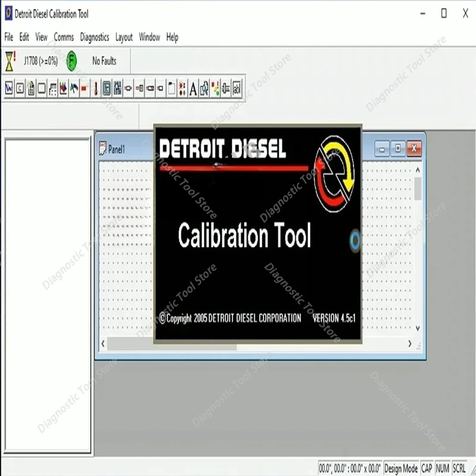Close the Panel1 child window
Image resolution: width=476 pixels, height=476 pixels.
[414, 148]
